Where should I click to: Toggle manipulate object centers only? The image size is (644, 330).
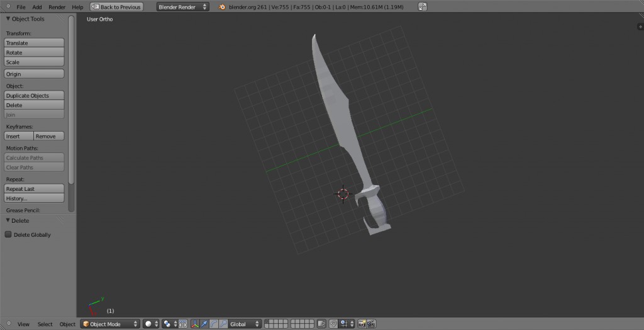coord(183,324)
